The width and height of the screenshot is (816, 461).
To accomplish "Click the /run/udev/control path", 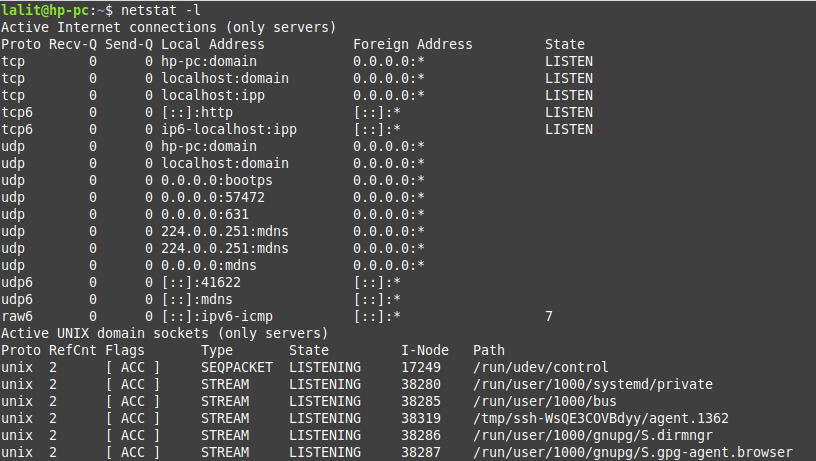I will (x=540, y=367).
